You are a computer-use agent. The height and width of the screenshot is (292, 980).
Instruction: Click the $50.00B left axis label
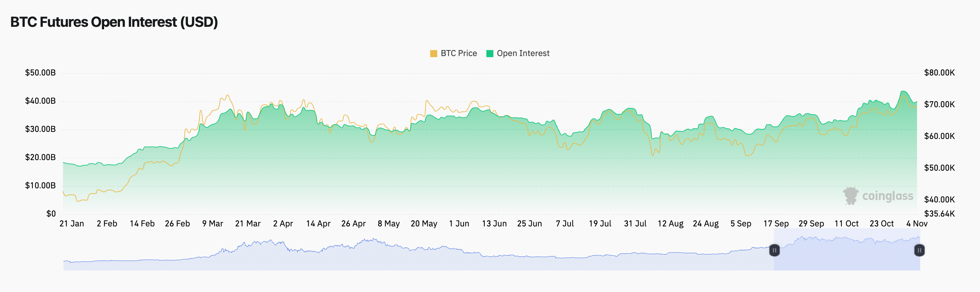pos(40,73)
